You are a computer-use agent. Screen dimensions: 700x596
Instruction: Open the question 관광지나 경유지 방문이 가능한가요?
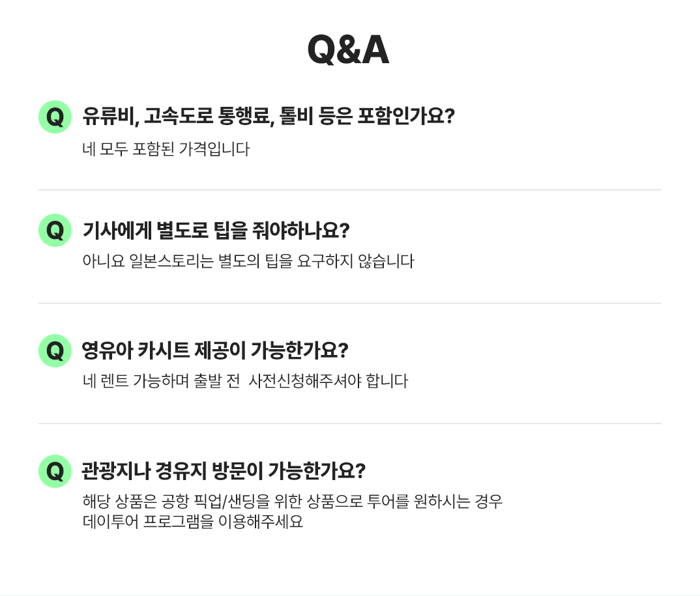click(x=223, y=471)
